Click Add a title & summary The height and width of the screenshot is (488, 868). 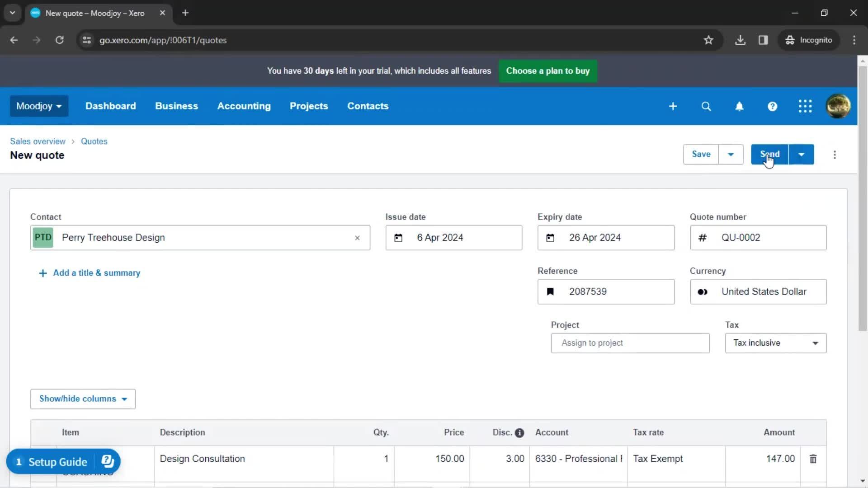[x=90, y=273]
